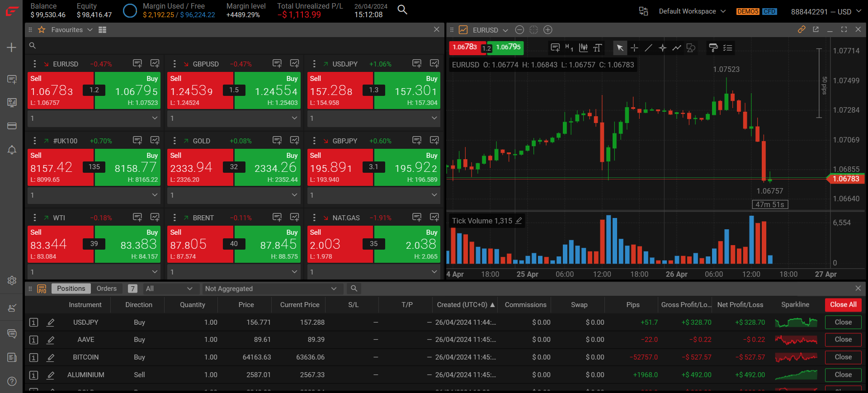Close the ALUMINIUM position

[843, 375]
